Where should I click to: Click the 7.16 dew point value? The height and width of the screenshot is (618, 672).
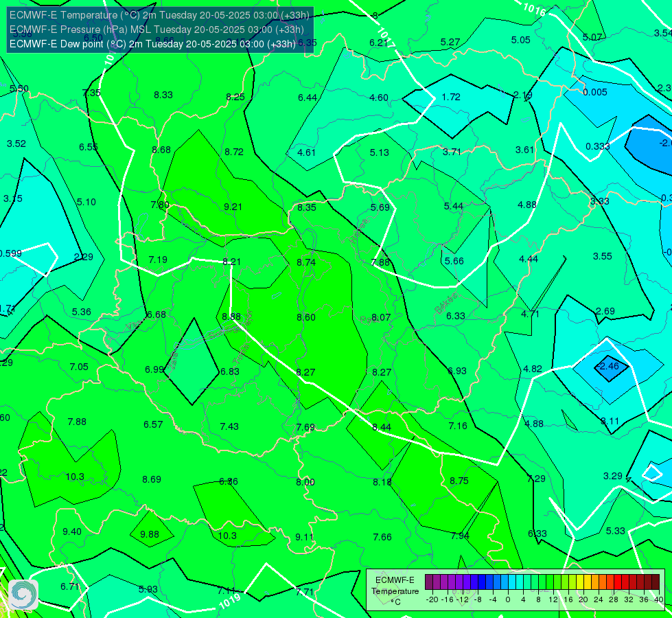458,426
